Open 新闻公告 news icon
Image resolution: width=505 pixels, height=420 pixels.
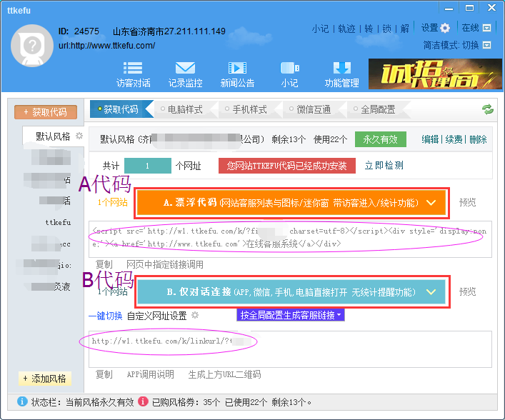237,68
